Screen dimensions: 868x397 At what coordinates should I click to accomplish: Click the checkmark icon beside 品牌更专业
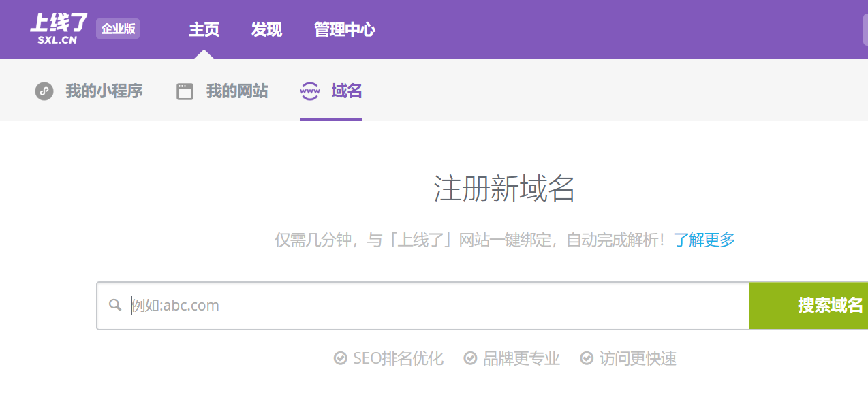(x=469, y=358)
